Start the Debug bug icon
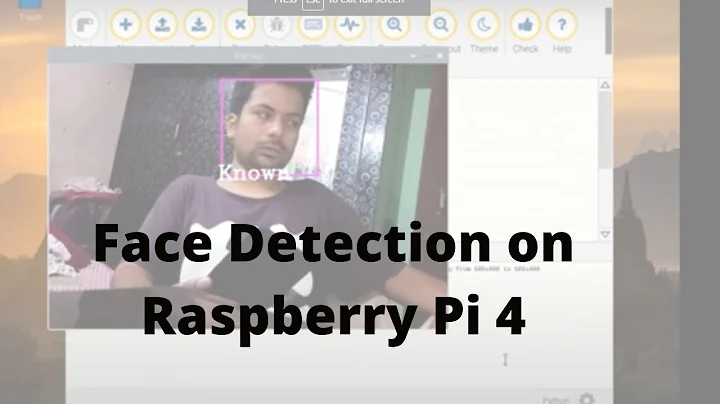The height and width of the screenshot is (404, 720). click(276, 25)
